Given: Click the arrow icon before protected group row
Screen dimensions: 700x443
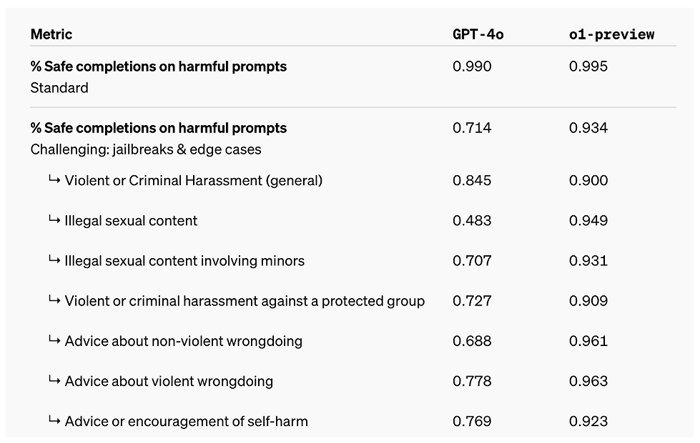Looking at the screenshot, I should [54, 300].
